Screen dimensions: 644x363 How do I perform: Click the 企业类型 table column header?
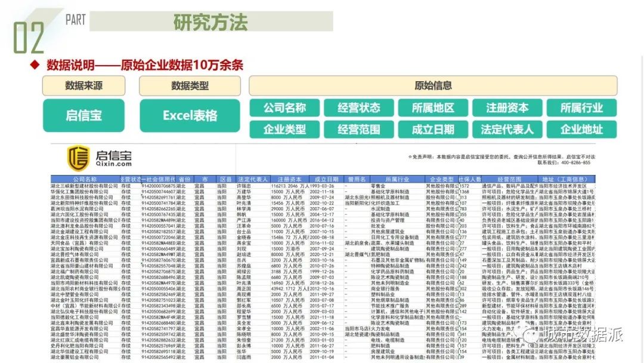coord(441,179)
